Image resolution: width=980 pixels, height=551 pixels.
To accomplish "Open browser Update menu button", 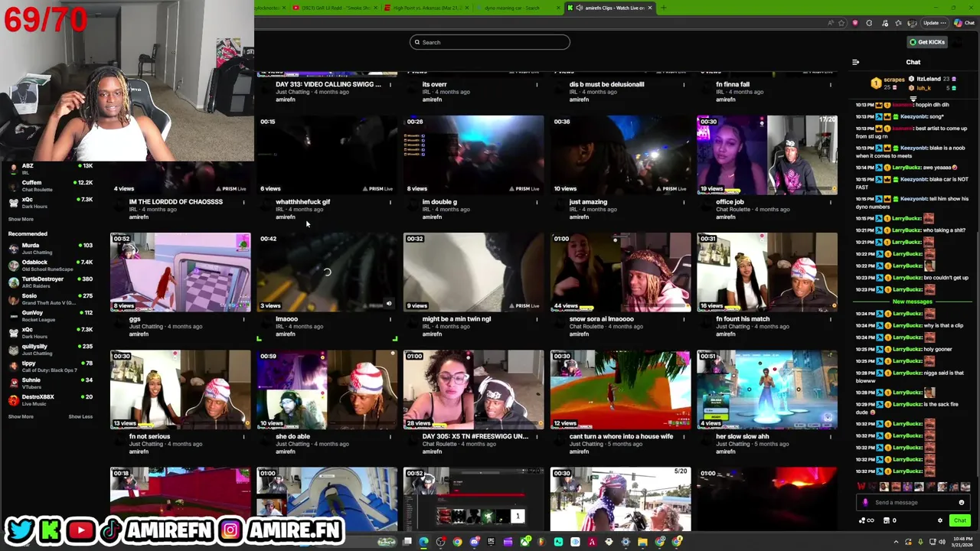I will [936, 23].
